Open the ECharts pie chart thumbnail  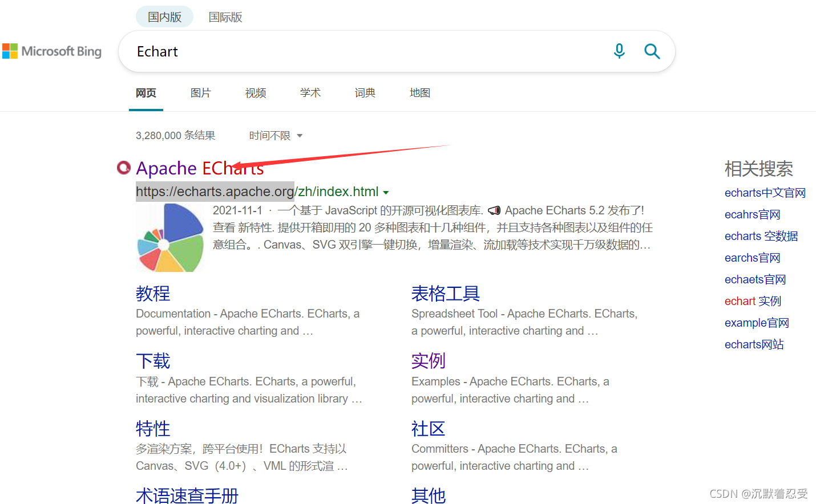click(x=171, y=237)
